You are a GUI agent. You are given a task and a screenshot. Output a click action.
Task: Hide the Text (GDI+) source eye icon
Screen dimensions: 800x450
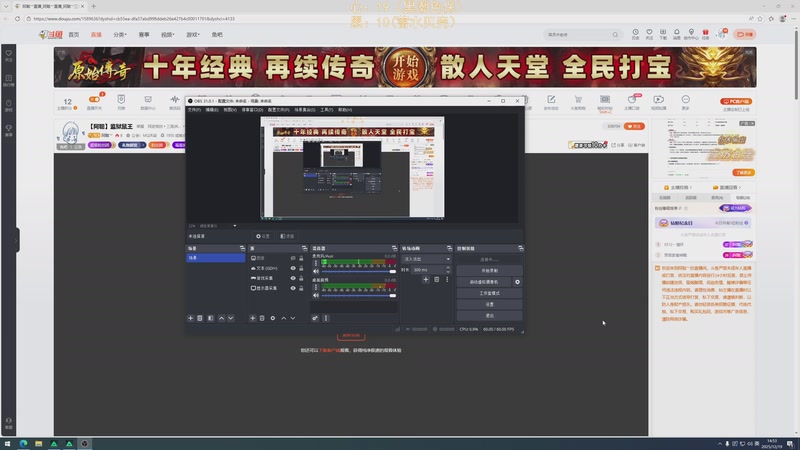[293, 268]
